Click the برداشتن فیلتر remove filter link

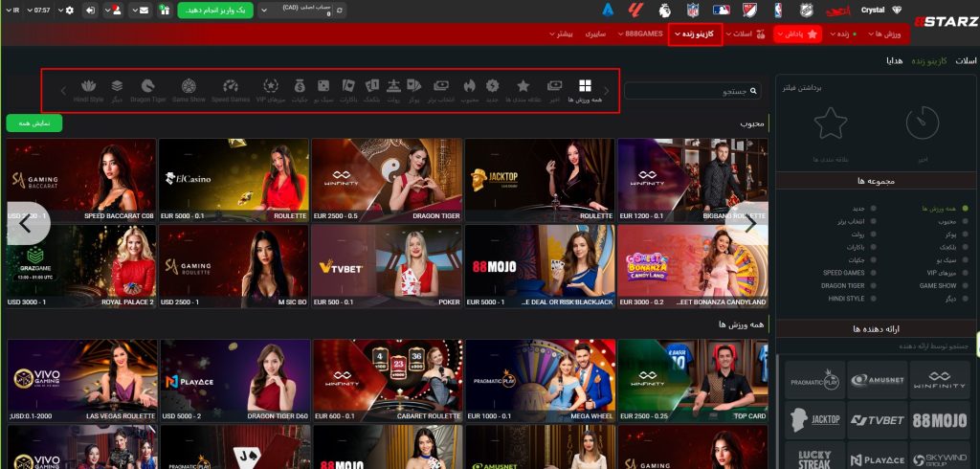point(801,87)
